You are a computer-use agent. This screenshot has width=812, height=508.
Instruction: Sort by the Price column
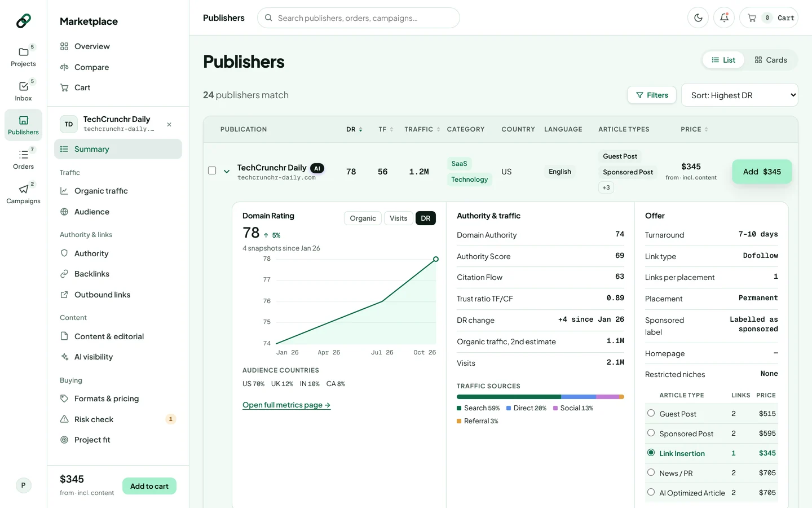pos(694,129)
